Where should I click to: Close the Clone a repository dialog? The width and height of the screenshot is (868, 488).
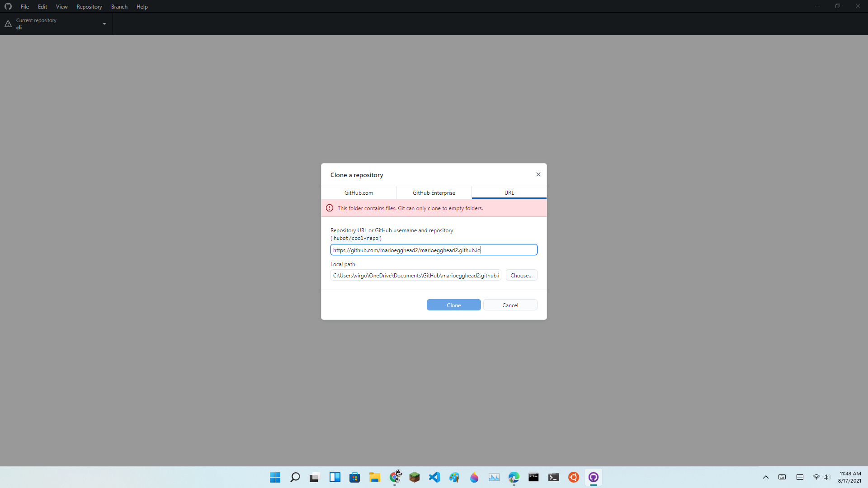point(538,174)
